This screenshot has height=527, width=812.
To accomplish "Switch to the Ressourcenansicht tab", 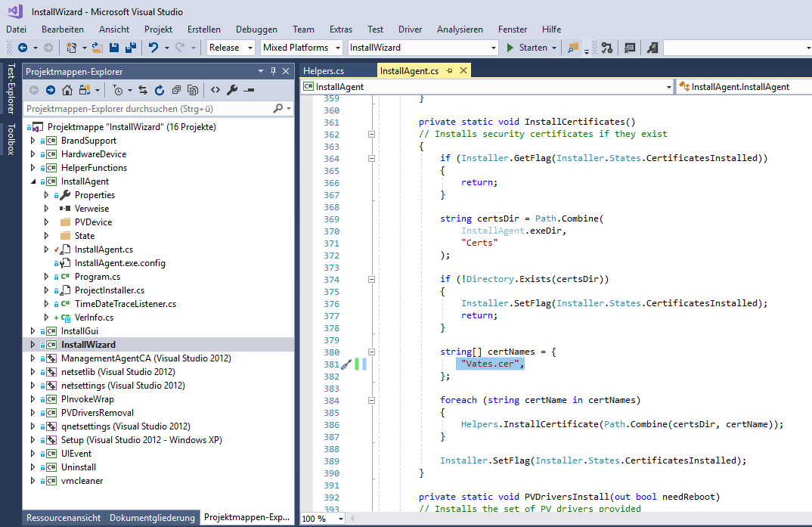I will (64, 518).
